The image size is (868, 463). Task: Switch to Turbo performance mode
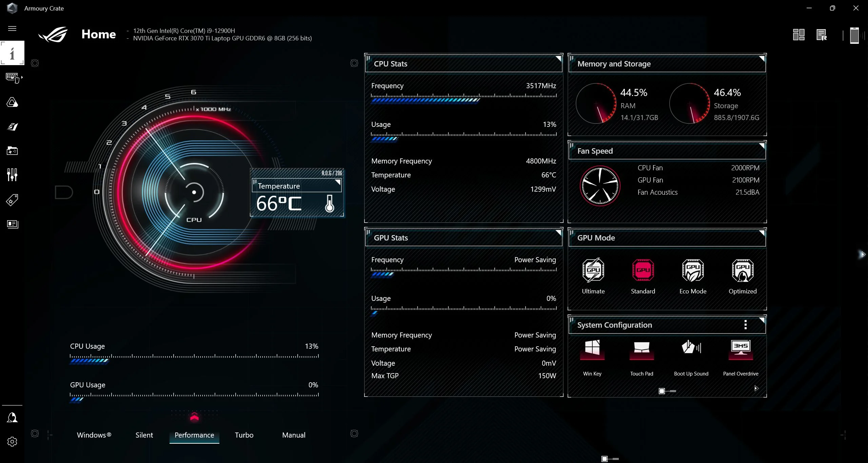[x=243, y=435]
